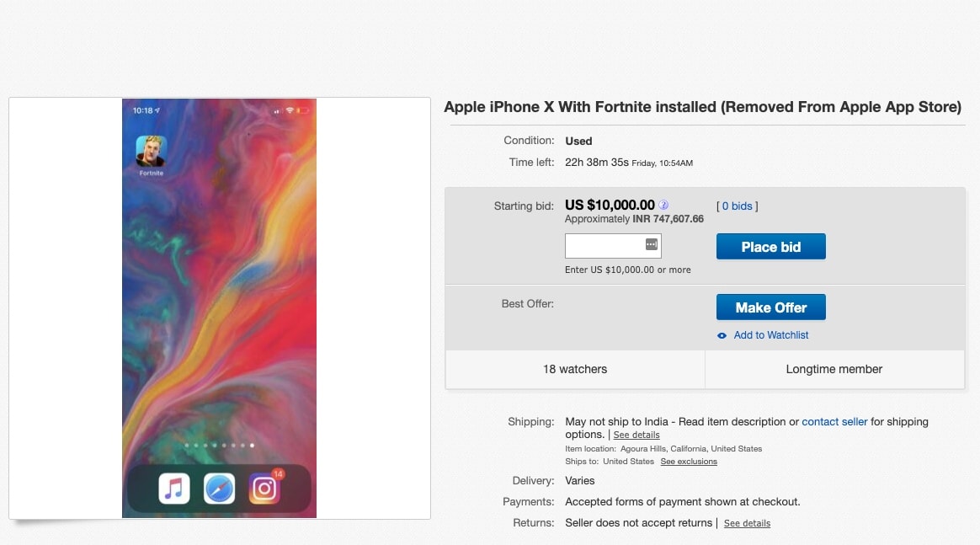Image resolution: width=980 pixels, height=545 pixels.
Task: Open the 0 bids link
Action: (x=737, y=206)
